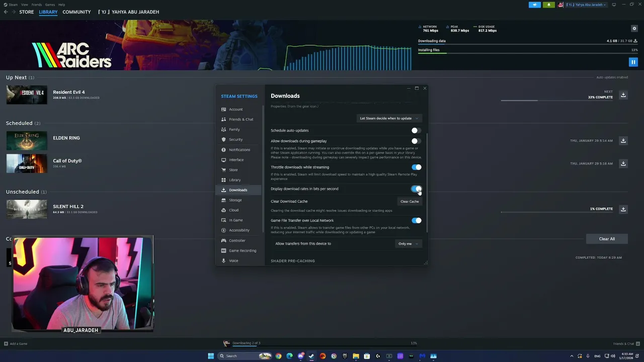
Task: Click the settings dialog scrollbar
Action: (427, 183)
